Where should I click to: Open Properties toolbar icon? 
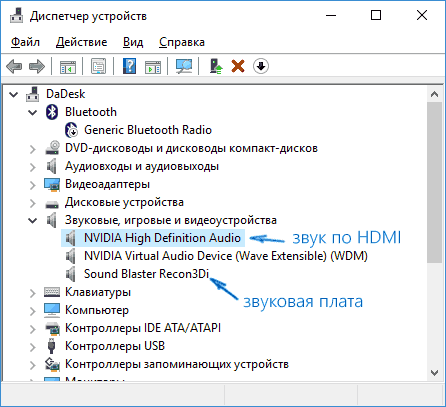[x=99, y=66]
